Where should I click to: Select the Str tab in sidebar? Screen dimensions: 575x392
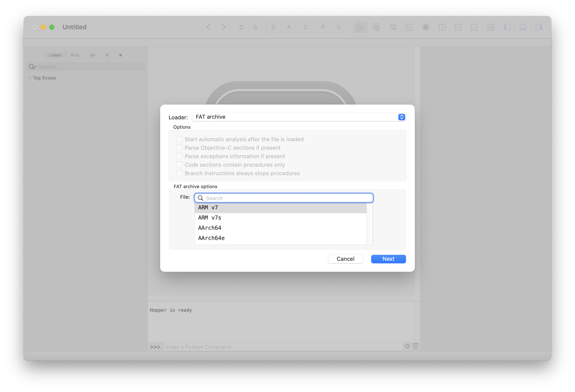(93, 55)
